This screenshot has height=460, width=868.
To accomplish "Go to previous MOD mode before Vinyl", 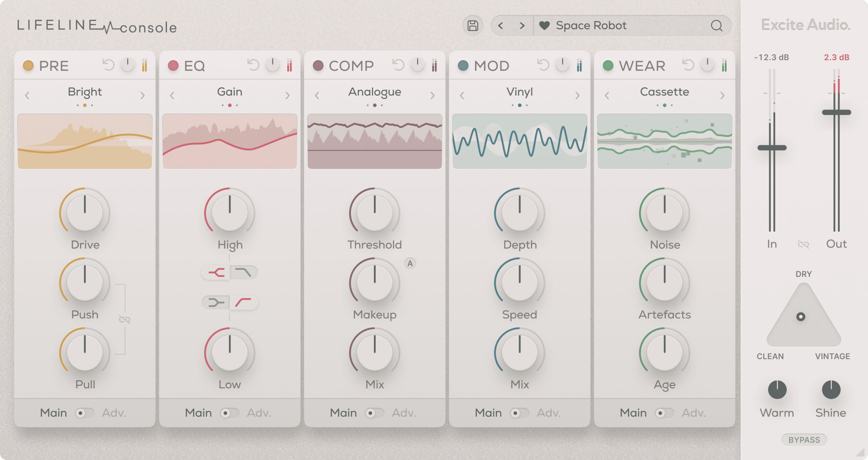I will (x=462, y=96).
